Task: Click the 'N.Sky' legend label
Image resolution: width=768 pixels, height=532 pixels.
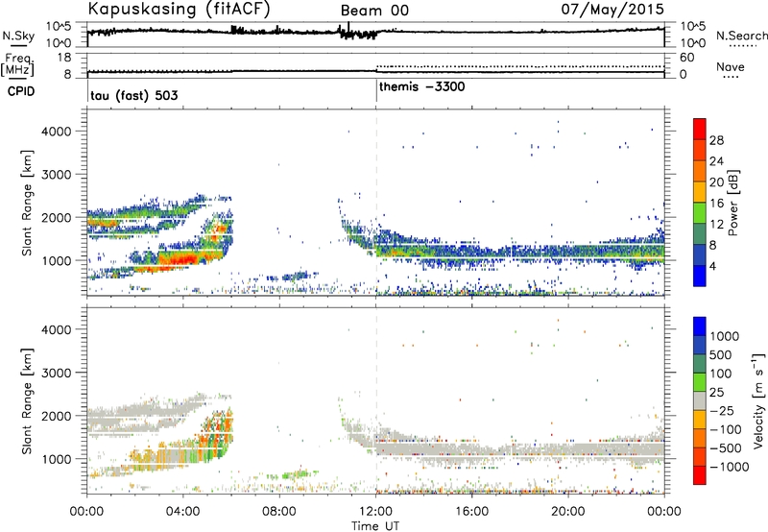Action: click(18, 36)
